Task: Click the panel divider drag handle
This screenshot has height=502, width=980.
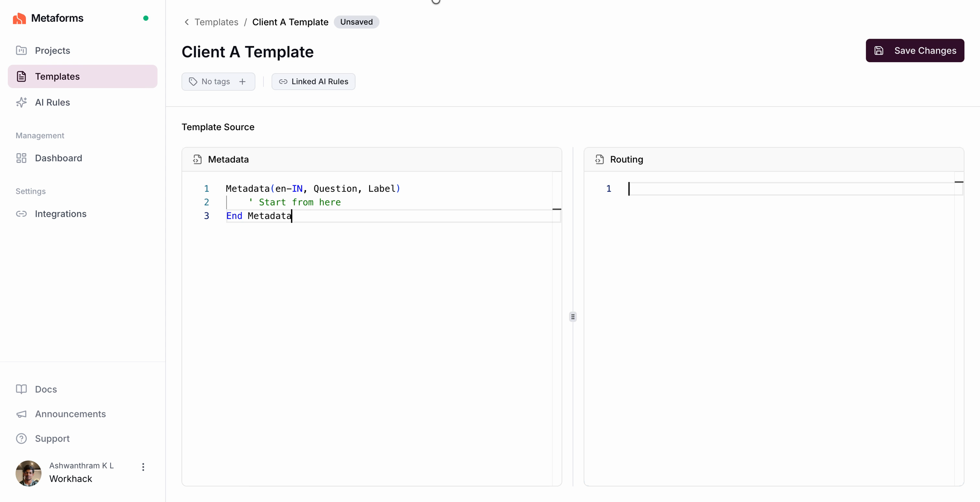Action: 573,317
